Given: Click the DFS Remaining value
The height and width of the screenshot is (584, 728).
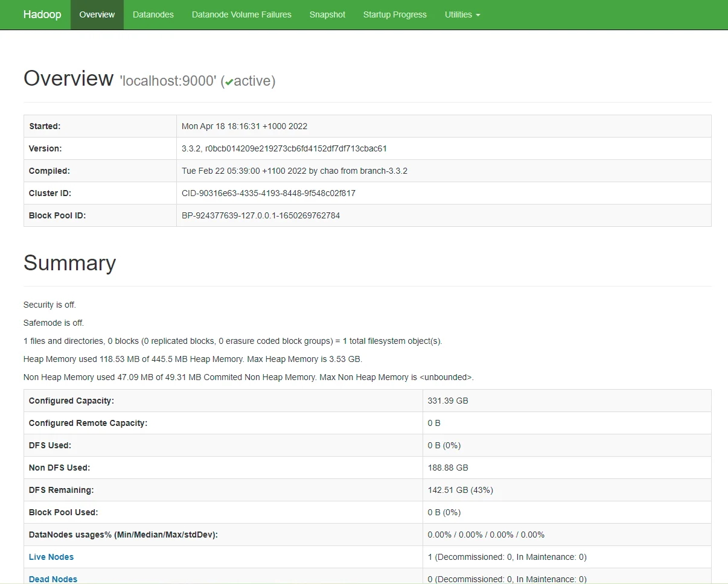Looking at the screenshot, I should [460, 490].
